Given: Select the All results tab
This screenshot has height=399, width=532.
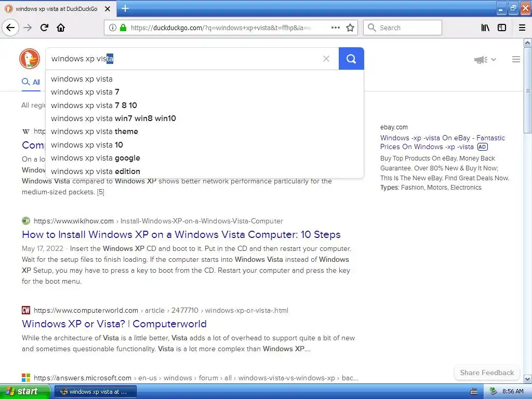Looking at the screenshot, I should point(31,82).
